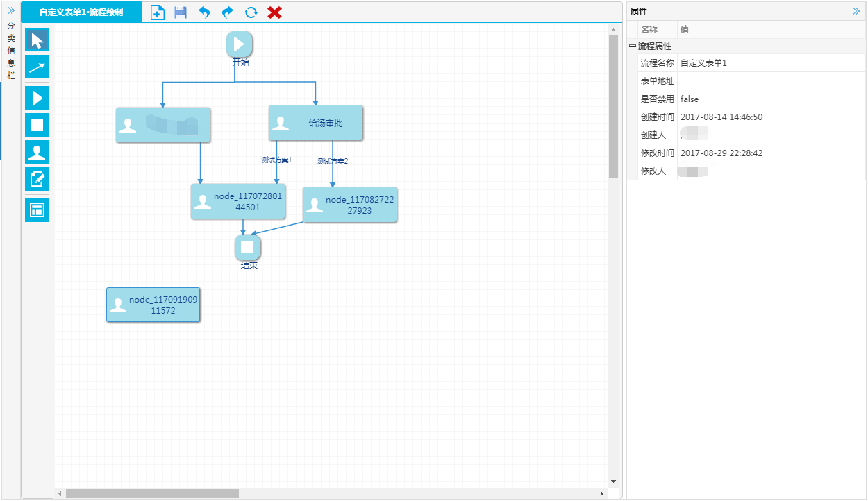Select the 给汤审批 task node
The width and height of the screenshot is (868, 501).
[316, 124]
